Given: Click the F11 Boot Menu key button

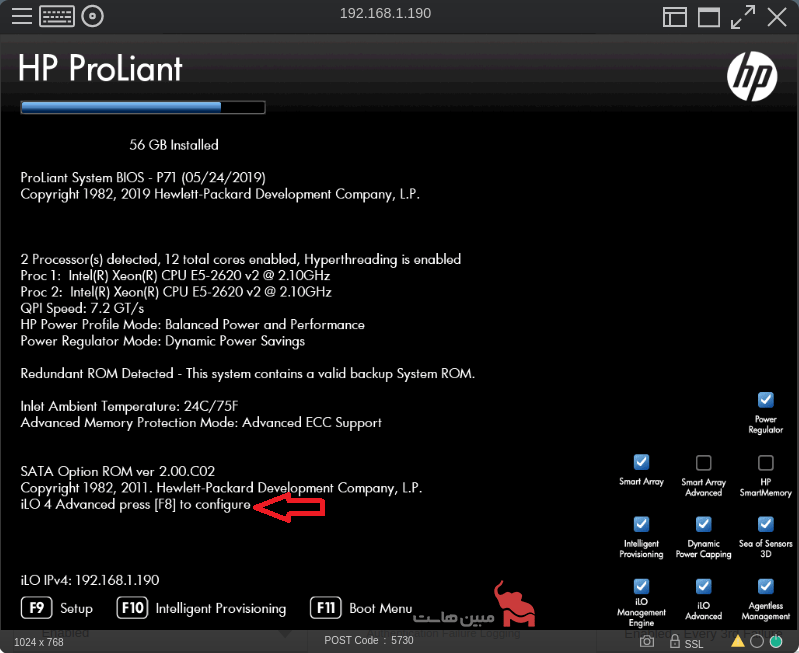Looking at the screenshot, I should point(326,608).
